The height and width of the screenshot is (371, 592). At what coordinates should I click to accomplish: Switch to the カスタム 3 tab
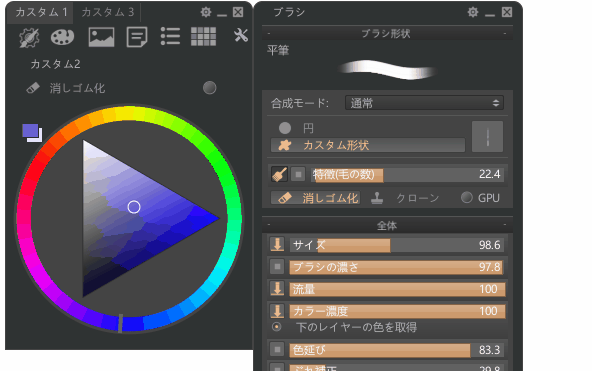point(108,12)
